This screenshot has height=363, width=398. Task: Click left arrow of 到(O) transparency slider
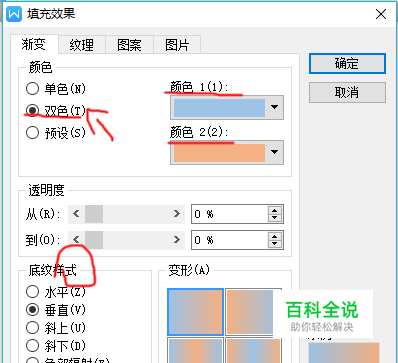tap(76, 240)
